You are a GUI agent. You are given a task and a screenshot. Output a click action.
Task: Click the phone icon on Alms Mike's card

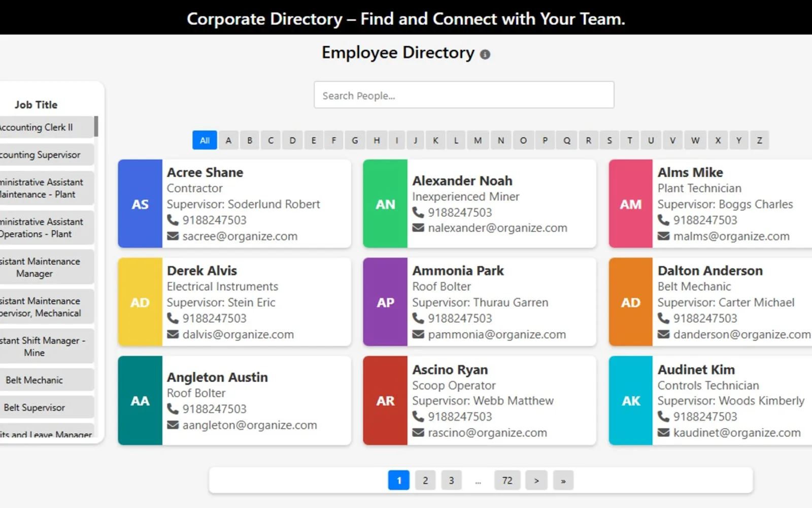(663, 220)
